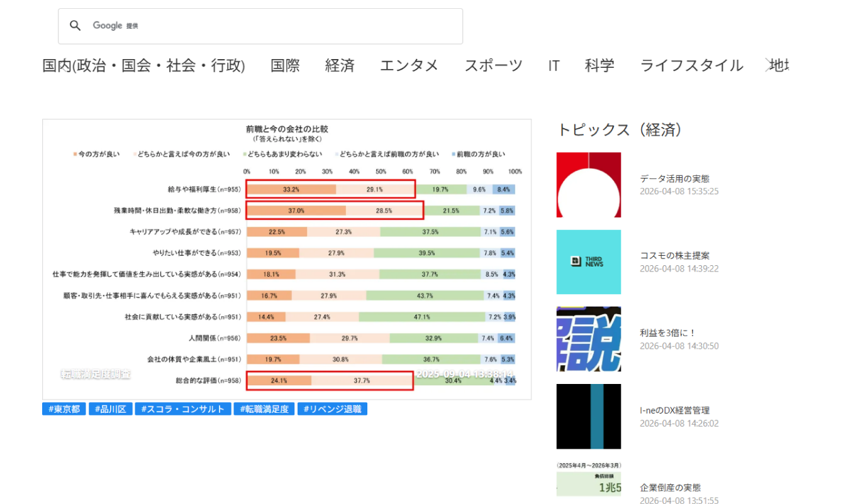Click the #リベンジ退職 tag
The width and height of the screenshot is (841, 504).
coord(332,409)
